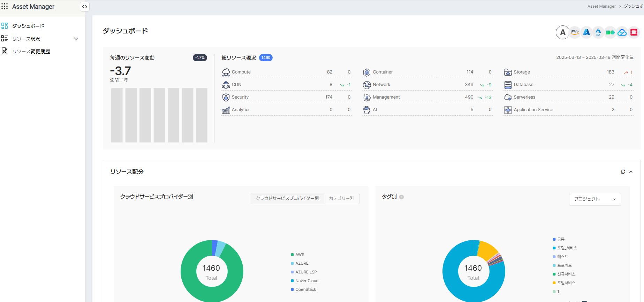Toggle AWS legend color swatch

[292, 255]
